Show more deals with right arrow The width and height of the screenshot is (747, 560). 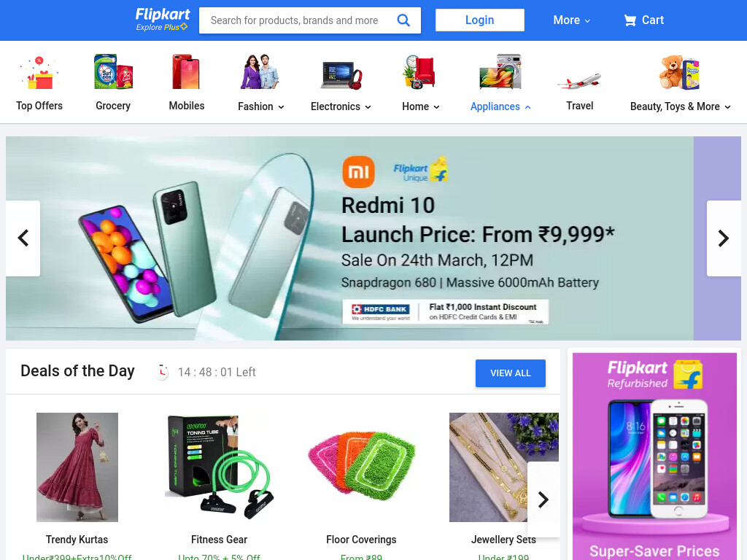click(543, 499)
